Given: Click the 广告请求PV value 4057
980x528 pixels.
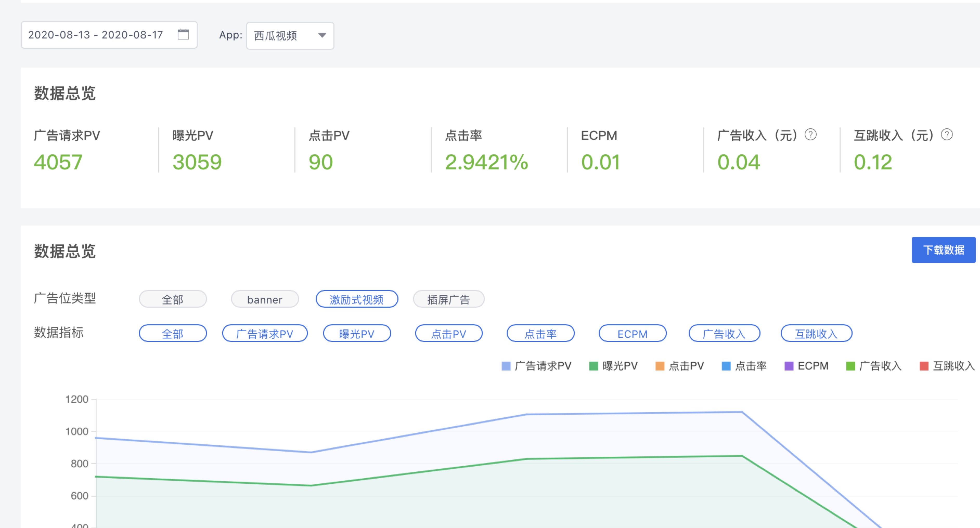Looking at the screenshot, I should pyautogui.click(x=58, y=162).
